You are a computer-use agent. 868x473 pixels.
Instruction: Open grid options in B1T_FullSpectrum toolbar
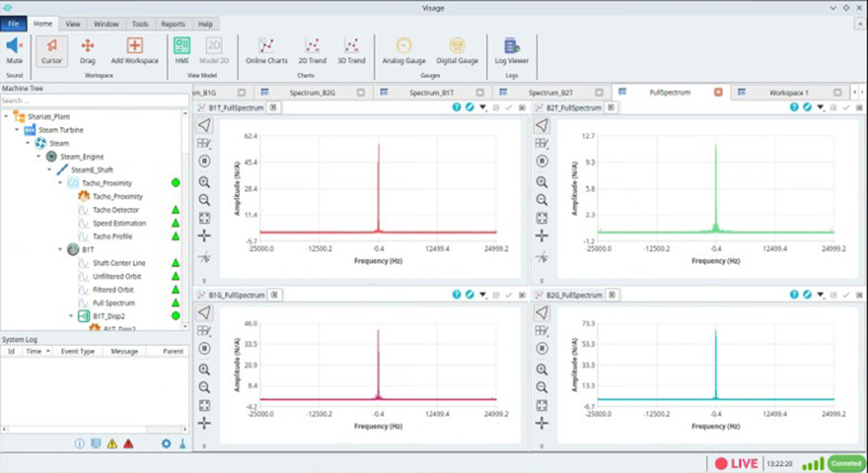[204, 143]
